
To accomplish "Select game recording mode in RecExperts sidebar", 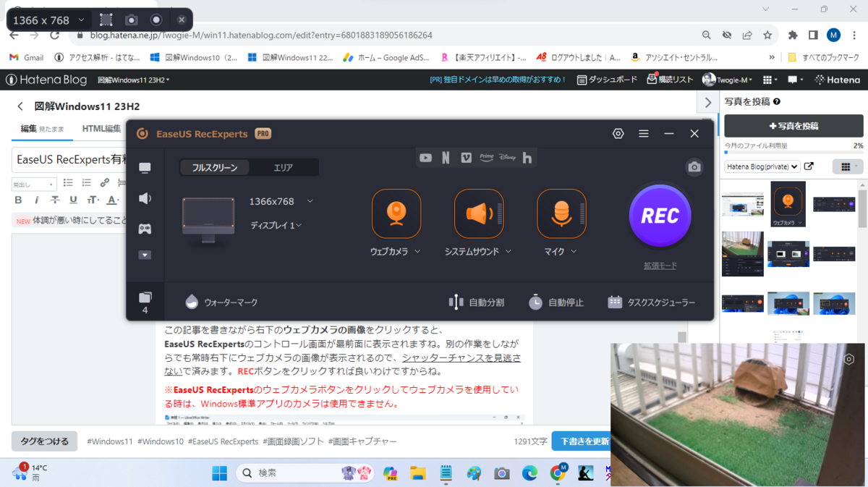I will pos(145,229).
